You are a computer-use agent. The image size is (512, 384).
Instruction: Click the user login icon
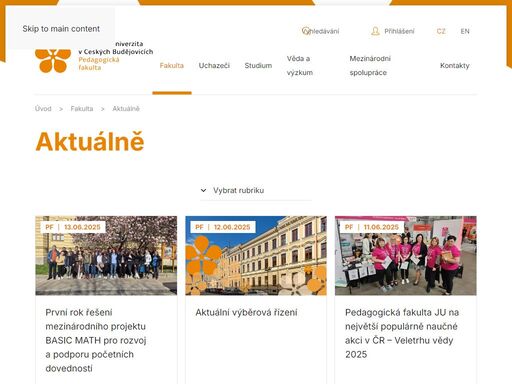pos(375,31)
